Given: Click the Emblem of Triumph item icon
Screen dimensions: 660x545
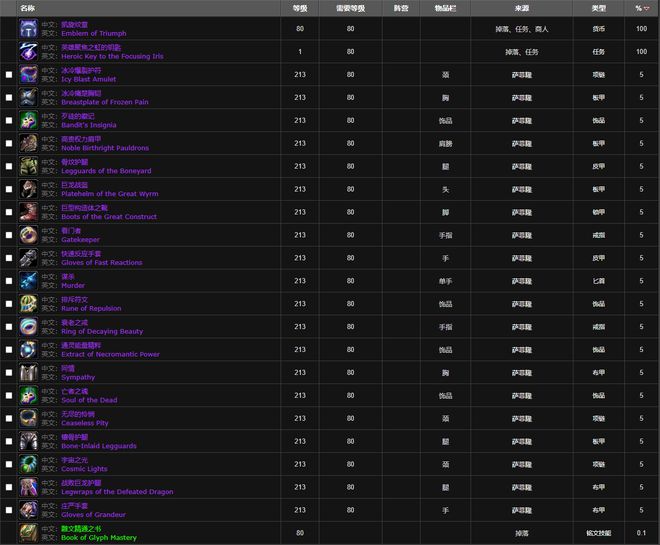Looking at the screenshot, I should pos(29,28).
